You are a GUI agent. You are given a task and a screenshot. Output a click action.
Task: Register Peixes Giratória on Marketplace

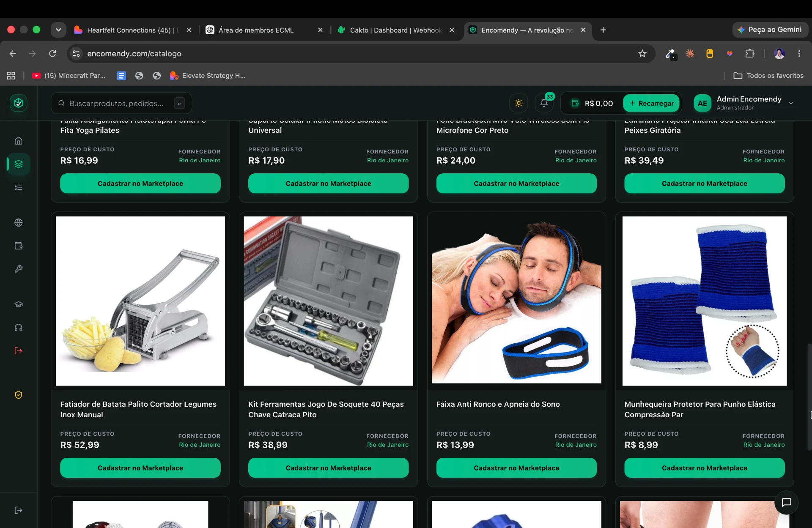pyautogui.click(x=705, y=183)
